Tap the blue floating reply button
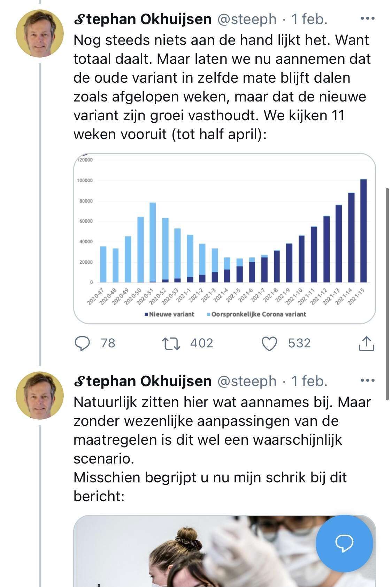Viewport: 392px width, 587px height. [x=344, y=543]
